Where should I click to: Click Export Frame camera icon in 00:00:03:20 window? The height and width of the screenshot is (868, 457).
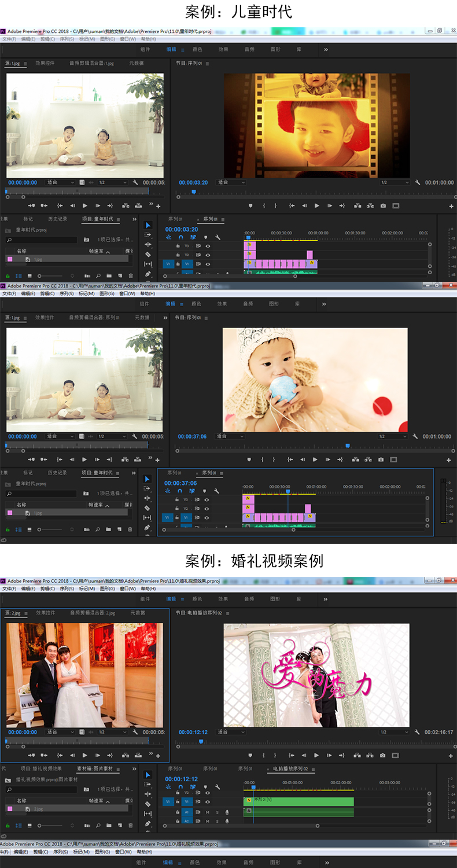383,205
